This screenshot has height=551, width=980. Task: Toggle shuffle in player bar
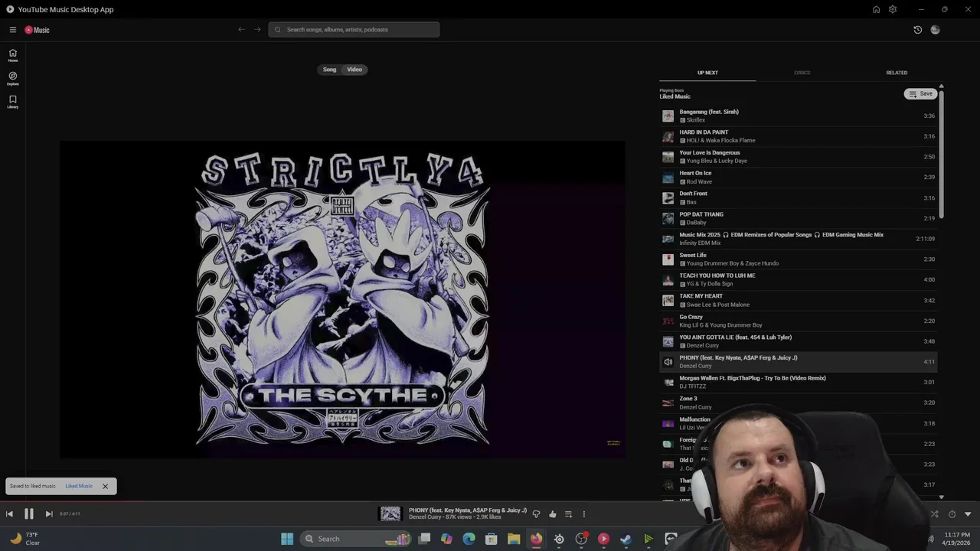[934, 514]
